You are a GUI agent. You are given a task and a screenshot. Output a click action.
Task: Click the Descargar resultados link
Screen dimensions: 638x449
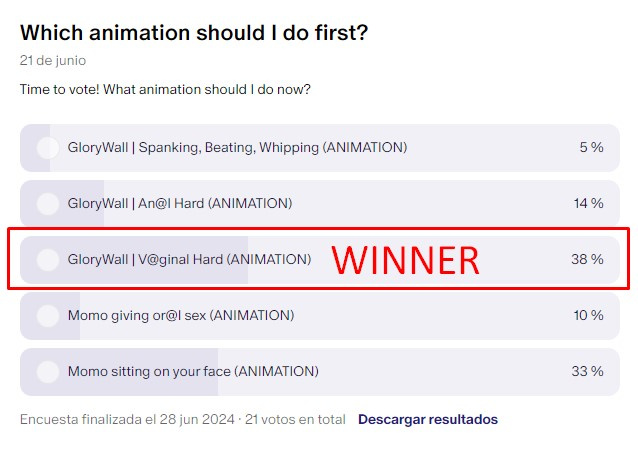pos(428,419)
